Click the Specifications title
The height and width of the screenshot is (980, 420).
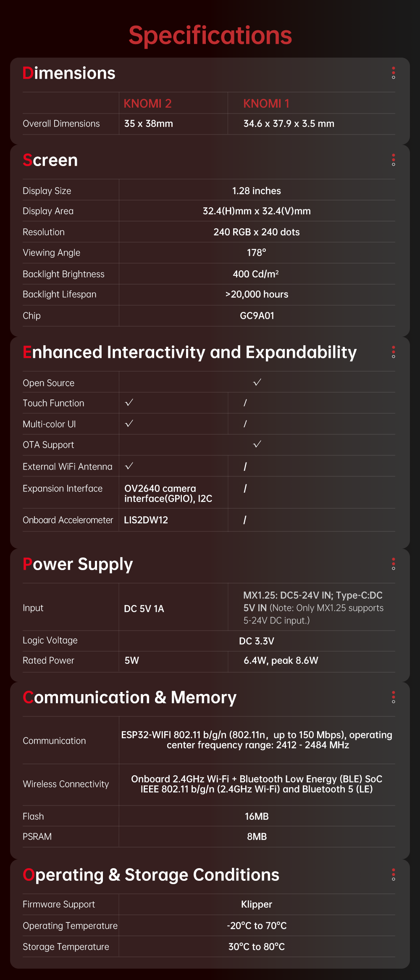(210, 35)
